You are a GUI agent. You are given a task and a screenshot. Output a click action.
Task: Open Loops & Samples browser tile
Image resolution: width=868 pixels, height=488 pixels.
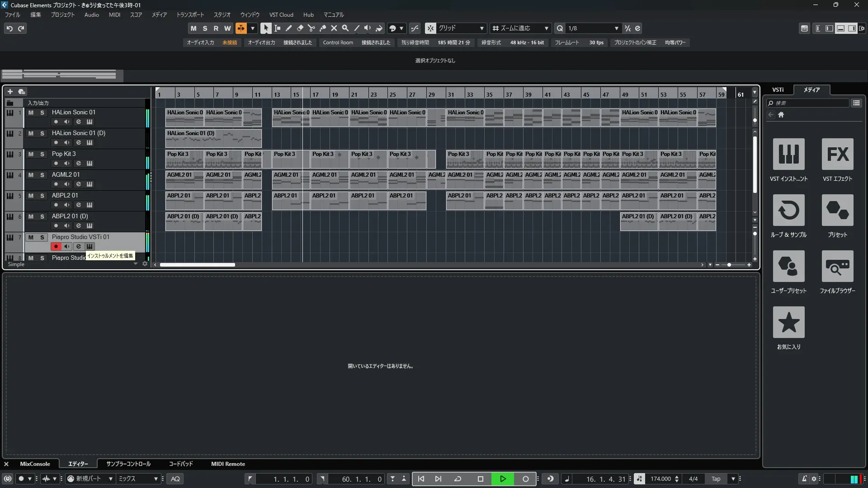pos(788,210)
